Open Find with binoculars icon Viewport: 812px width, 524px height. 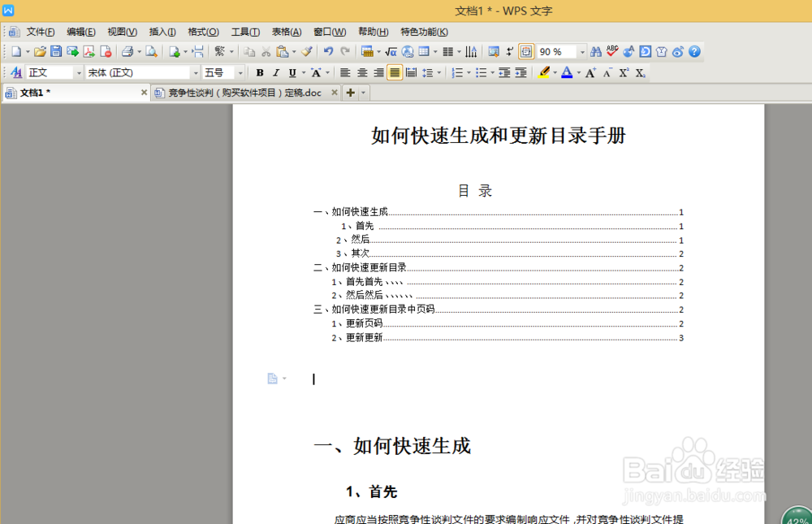point(595,51)
